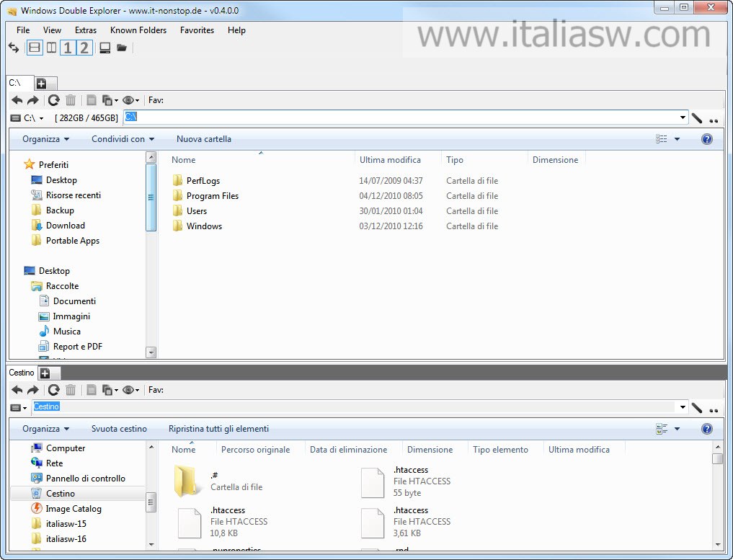Click Ripristina tutti gli elementi

[219, 429]
